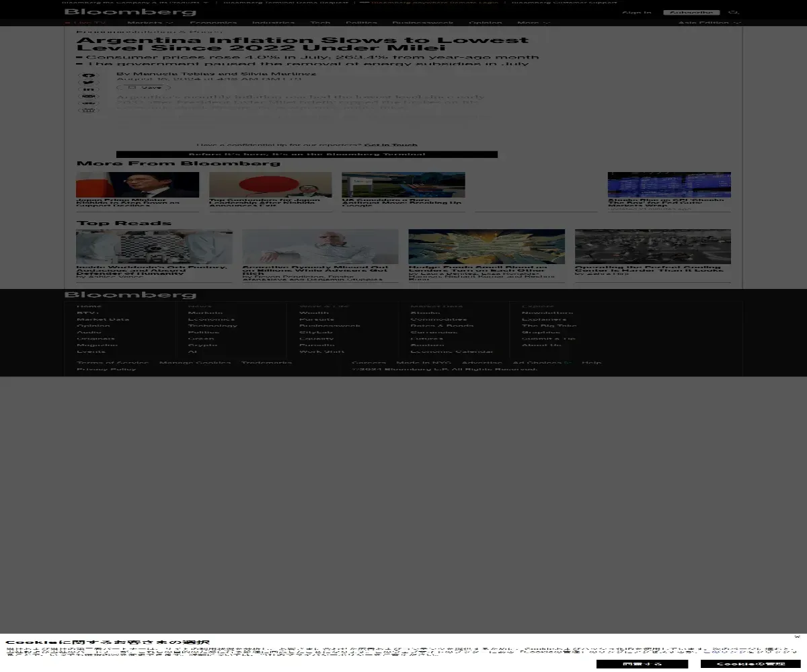Image resolution: width=807 pixels, height=672 pixels.
Task: Open the Tech nav section
Action: pyautogui.click(x=320, y=23)
